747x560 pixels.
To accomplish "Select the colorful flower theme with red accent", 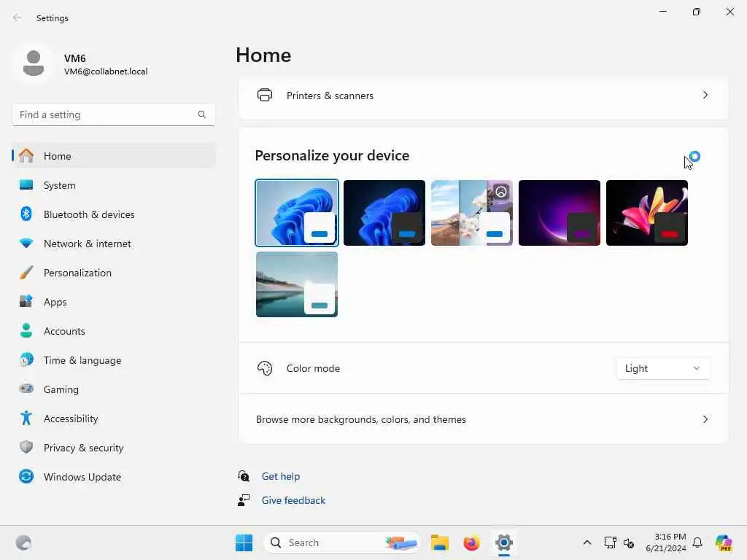I will (647, 212).
